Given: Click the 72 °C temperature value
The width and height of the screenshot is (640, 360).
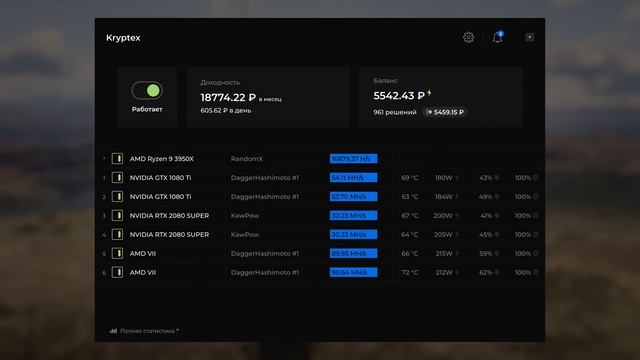Looking at the screenshot, I should (x=410, y=272).
